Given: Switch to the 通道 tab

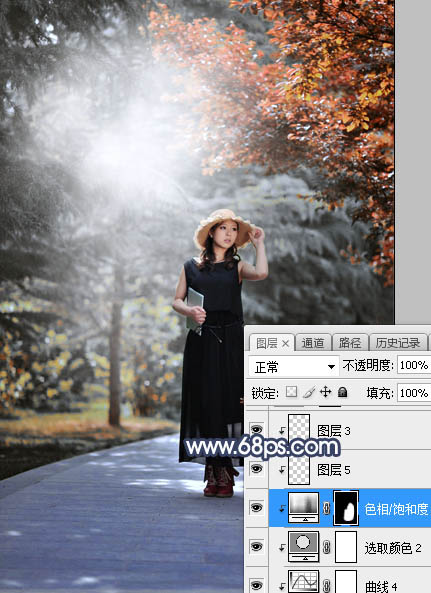Looking at the screenshot, I should [x=313, y=343].
